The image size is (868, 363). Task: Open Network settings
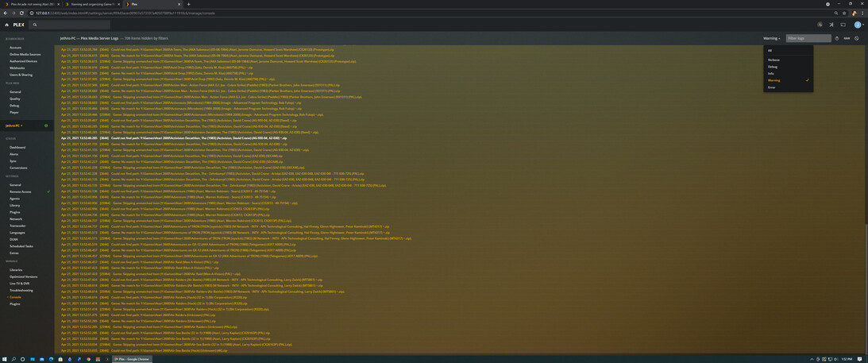[x=16, y=219]
